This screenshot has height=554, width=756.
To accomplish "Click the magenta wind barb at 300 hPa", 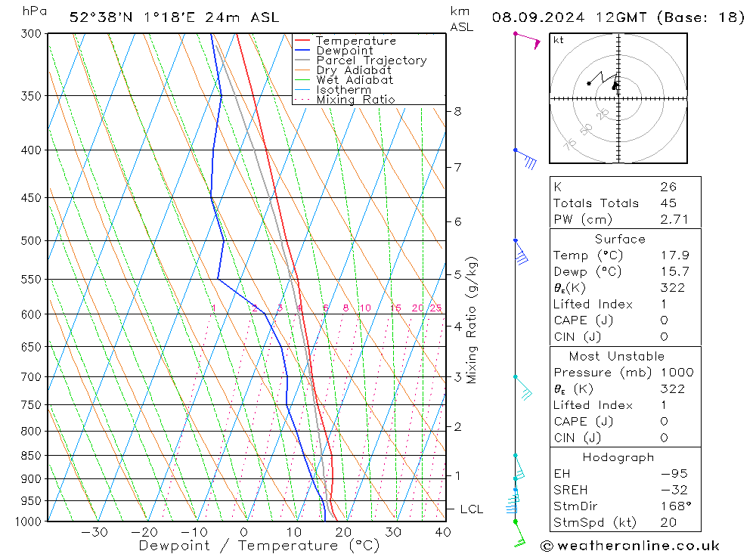I will click(x=528, y=40).
